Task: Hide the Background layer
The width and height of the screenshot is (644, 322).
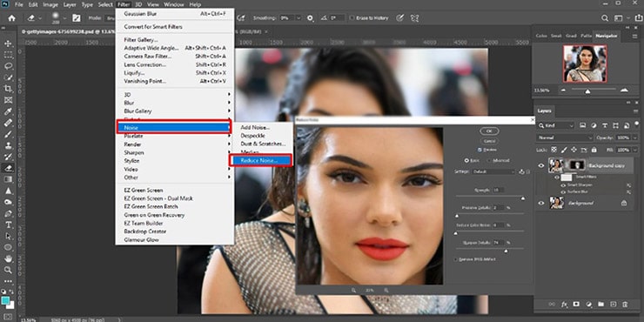Action: point(541,203)
